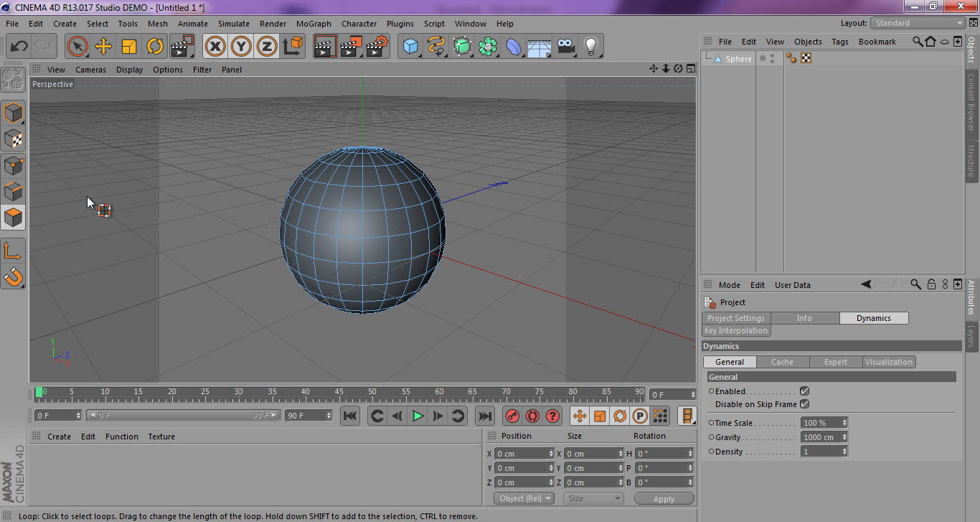Image resolution: width=980 pixels, height=522 pixels.
Task: Click the add Cube primitive icon
Action: (410, 47)
